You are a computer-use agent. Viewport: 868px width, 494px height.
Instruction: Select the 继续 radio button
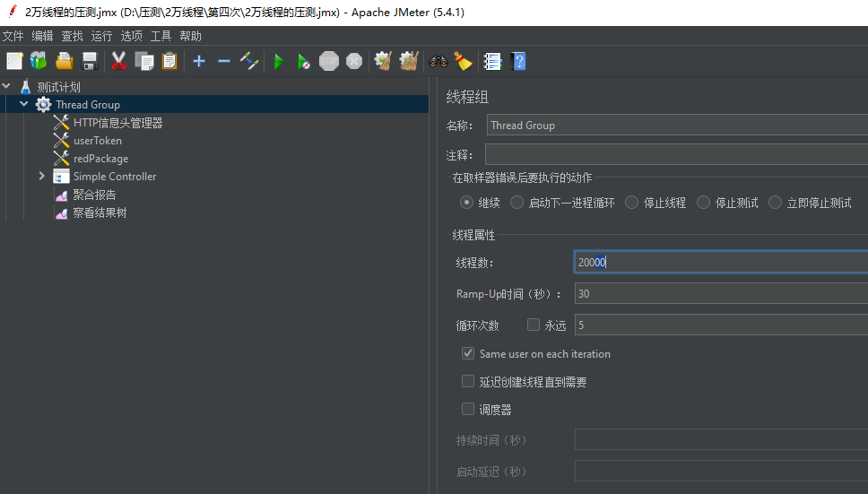(466, 203)
